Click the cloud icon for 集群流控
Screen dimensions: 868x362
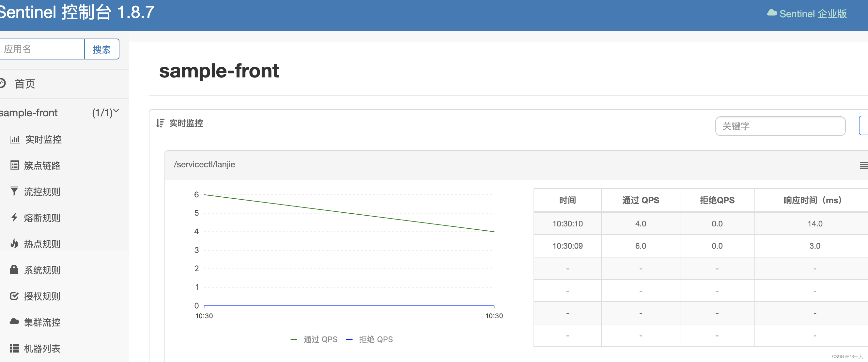click(14, 321)
